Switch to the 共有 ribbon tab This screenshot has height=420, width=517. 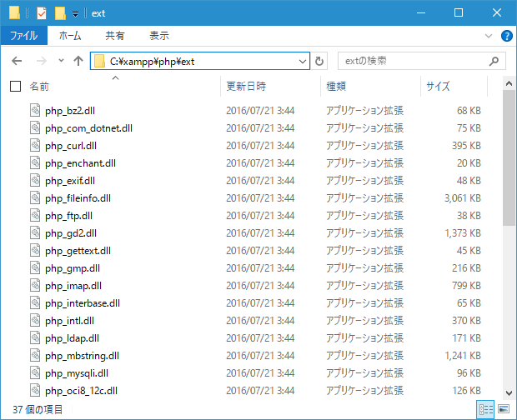[x=115, y=36]
